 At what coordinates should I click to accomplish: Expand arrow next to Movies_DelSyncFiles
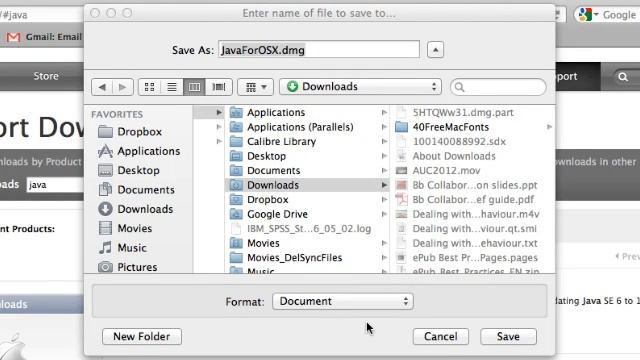click(384, 258)
